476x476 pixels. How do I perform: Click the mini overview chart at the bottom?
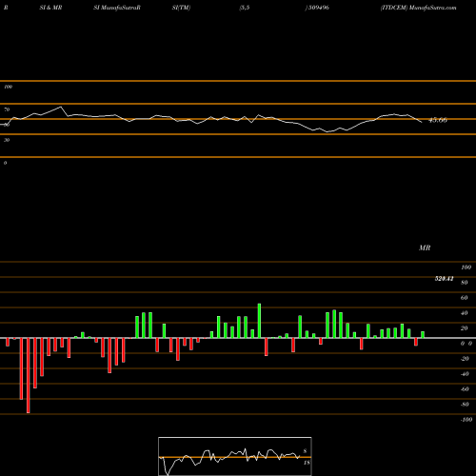click(235, 456)
